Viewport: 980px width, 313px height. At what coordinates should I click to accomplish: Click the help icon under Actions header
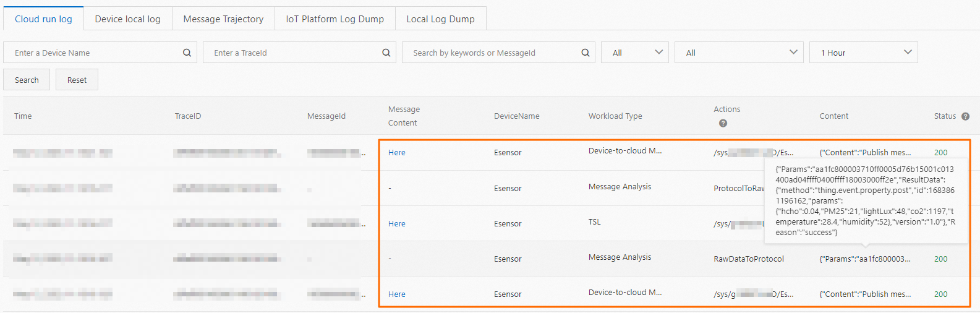click(723, 123)
